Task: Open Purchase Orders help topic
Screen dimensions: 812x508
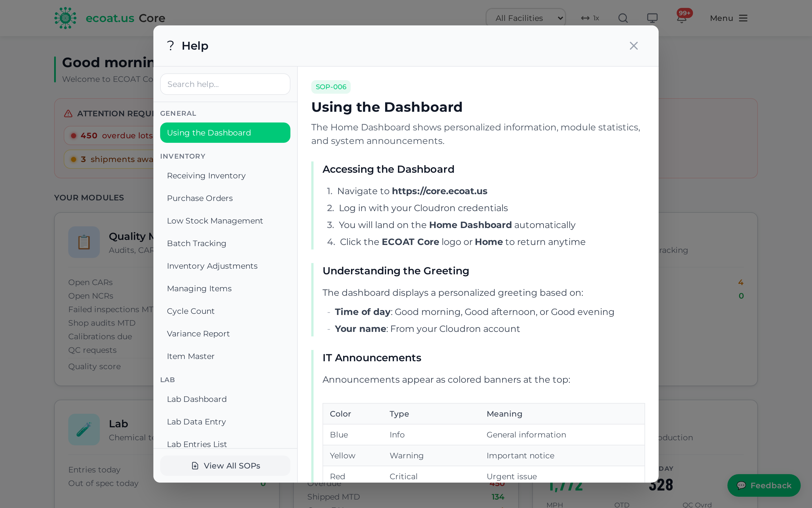Action: tap(225, 198)
